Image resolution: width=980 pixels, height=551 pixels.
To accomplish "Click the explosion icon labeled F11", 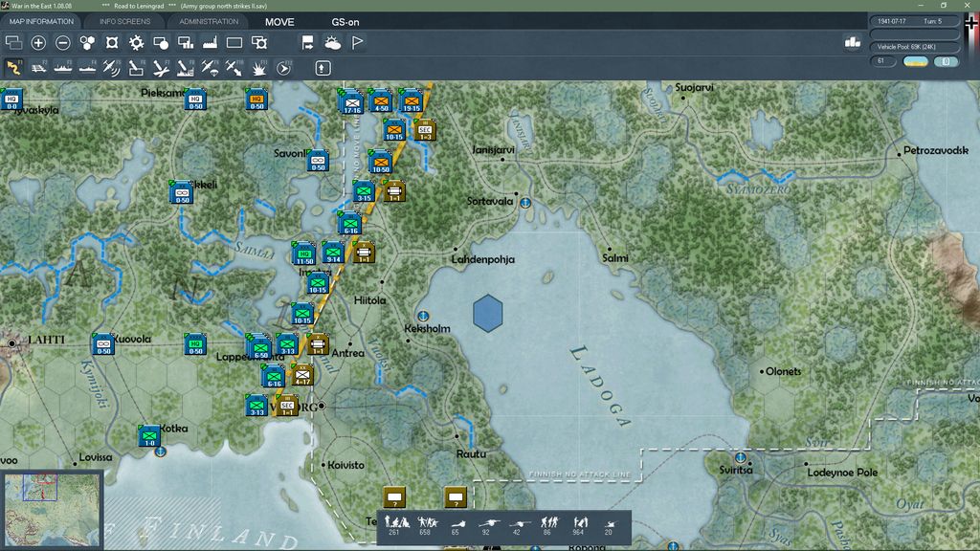I will (x=258, y=68).
